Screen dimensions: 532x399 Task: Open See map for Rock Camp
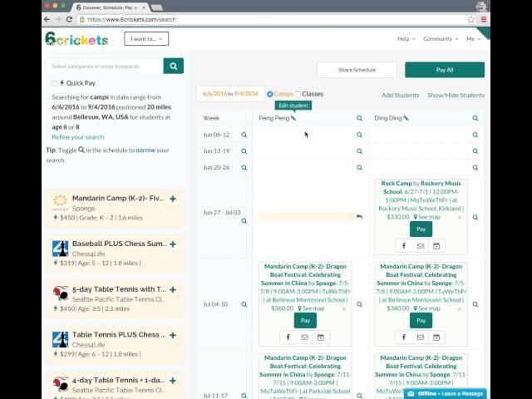point(426,217)
